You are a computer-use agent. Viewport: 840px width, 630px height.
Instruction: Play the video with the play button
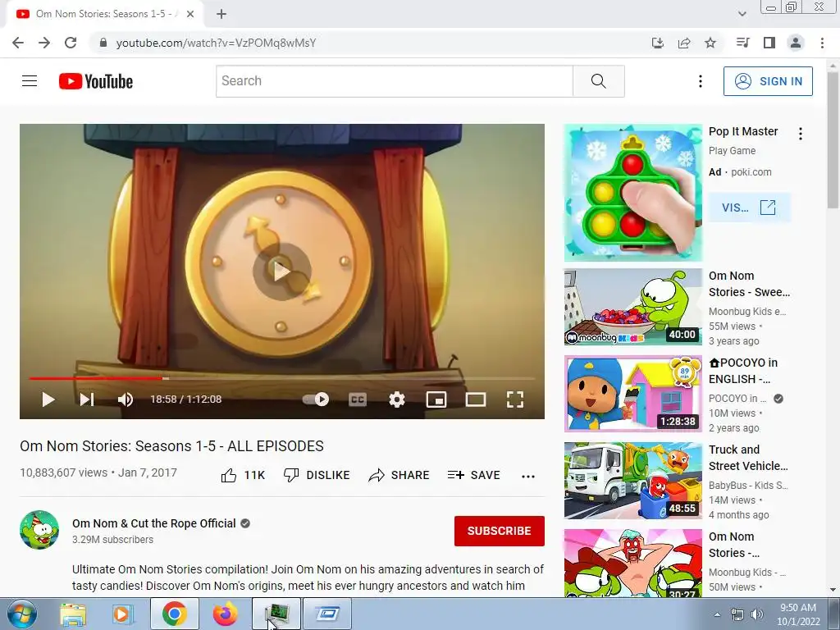click(x=48, y=399)
